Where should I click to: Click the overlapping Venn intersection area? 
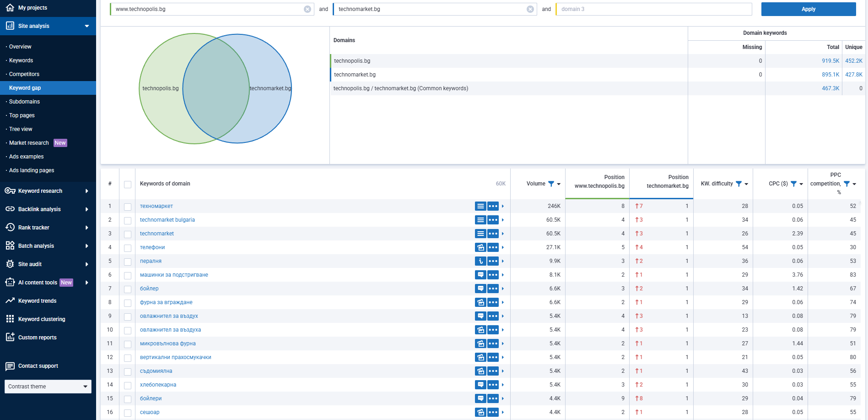pos(215,88)
